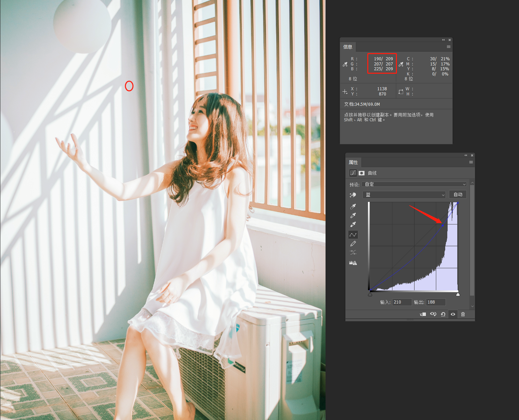This screenshot has height=420, width=519.
Task: Click the histogram recalculate warning icon
Action: [353, 263]
